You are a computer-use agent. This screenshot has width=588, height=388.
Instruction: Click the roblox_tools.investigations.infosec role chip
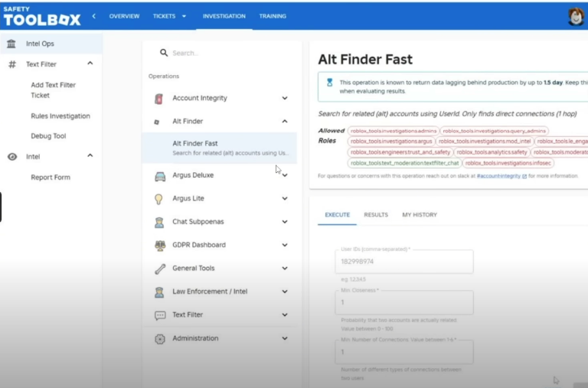point(508,163)
